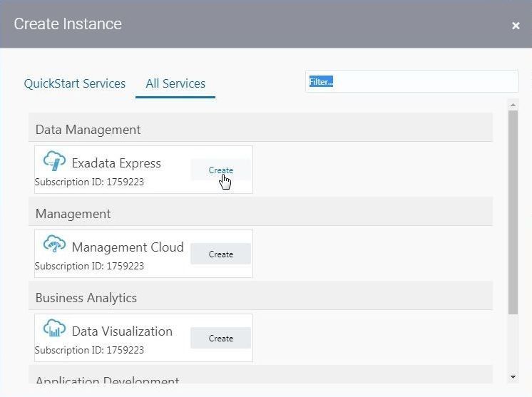532x397 pixels.
Task: Select the Business Analytics heading
Action: point(86,298)
